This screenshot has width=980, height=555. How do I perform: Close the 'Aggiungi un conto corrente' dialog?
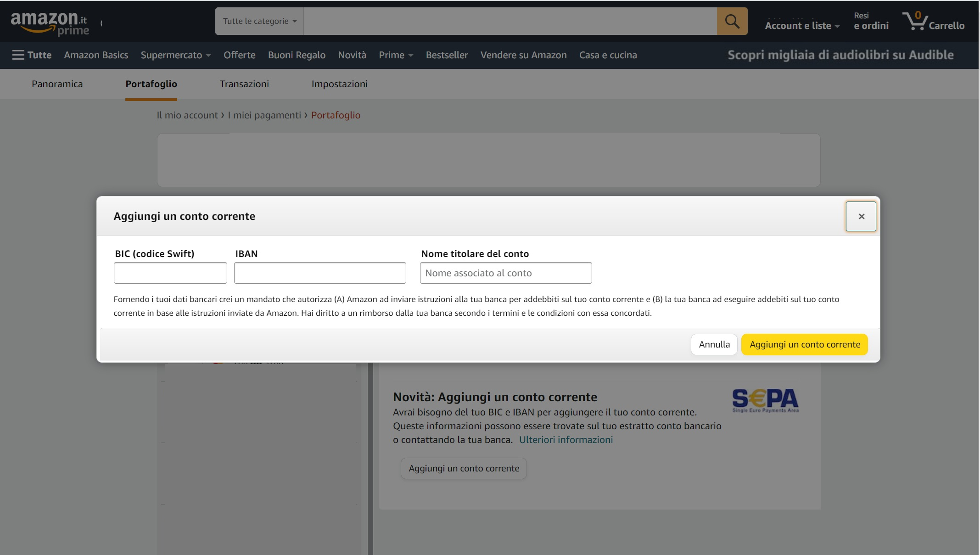pos(861,216)
